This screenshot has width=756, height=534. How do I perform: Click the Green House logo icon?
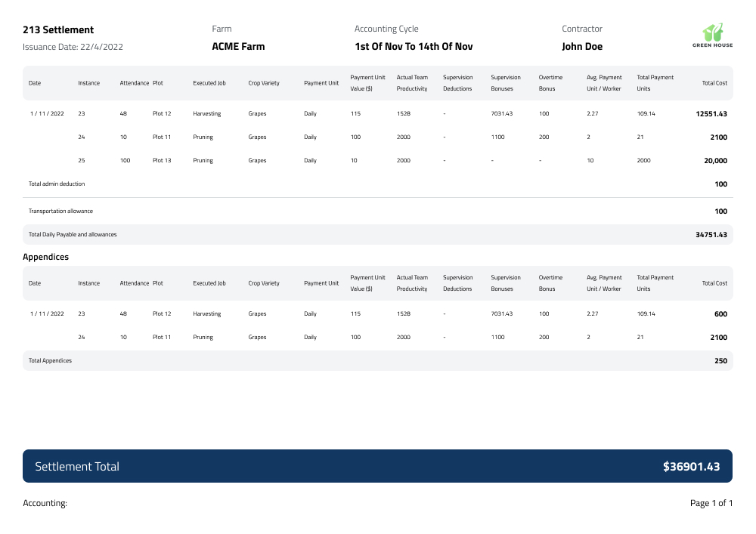[x=713, y=32]
